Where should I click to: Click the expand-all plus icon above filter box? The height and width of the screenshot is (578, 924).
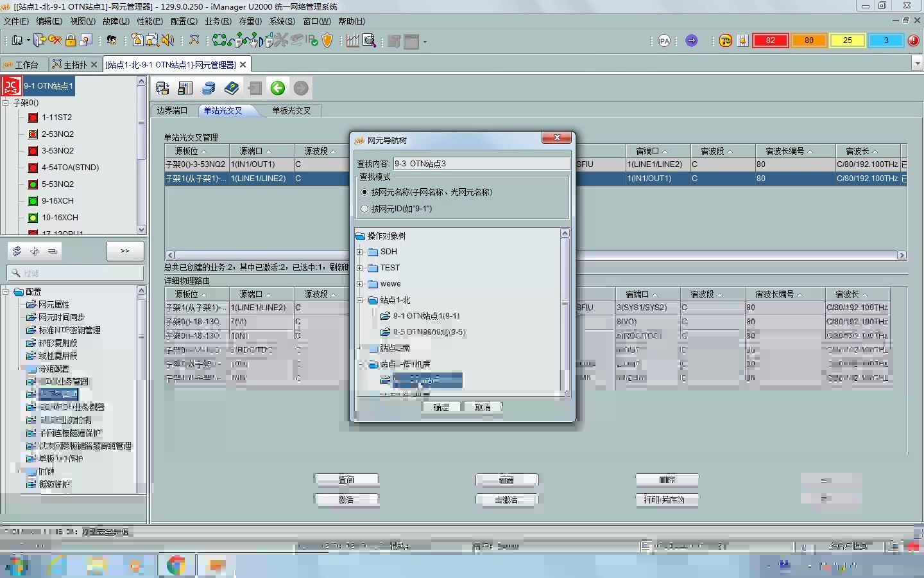(x=35, y=251)
